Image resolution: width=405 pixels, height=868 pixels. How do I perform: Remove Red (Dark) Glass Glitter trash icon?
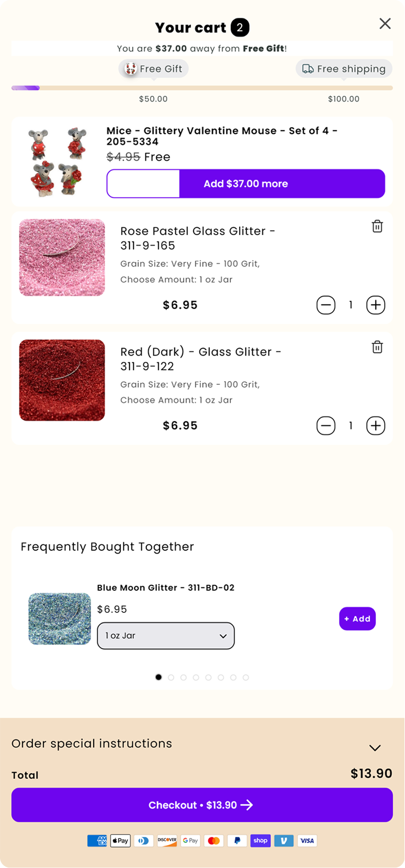(x=377, y=347)
